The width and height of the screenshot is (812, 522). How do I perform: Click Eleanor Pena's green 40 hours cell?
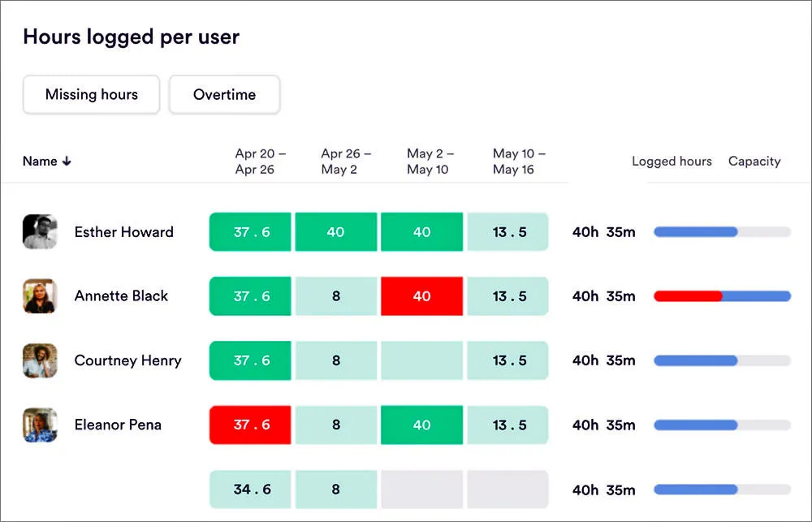(x=421, y=425)
